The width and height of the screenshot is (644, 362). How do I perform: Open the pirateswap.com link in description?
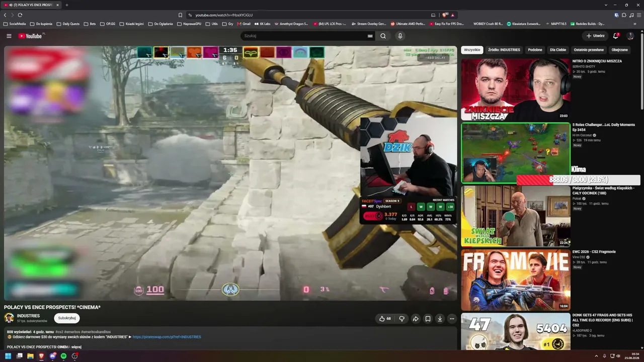[x=167, y=337]
